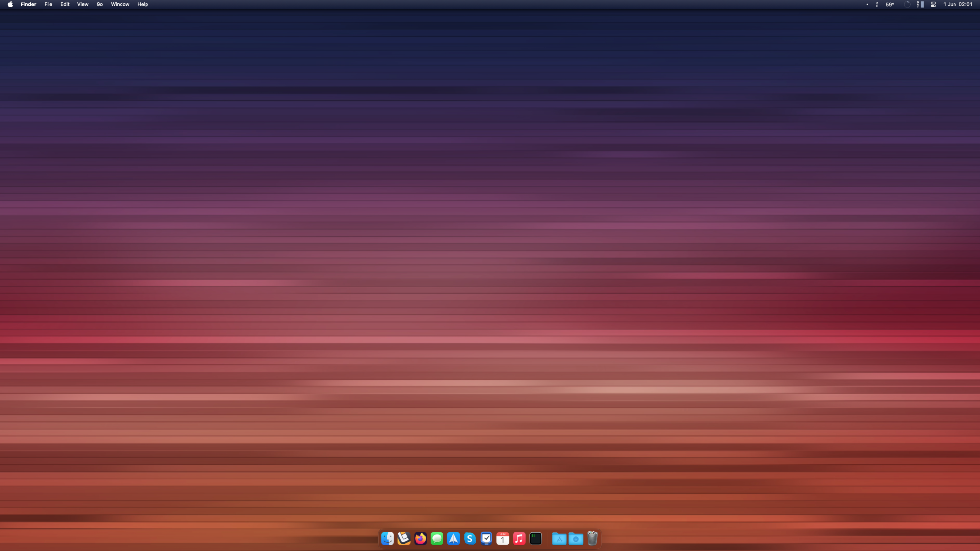Open the Applications folder in the Dock
The width and height of the screenshot is (980, 551).
coord(560,539)
